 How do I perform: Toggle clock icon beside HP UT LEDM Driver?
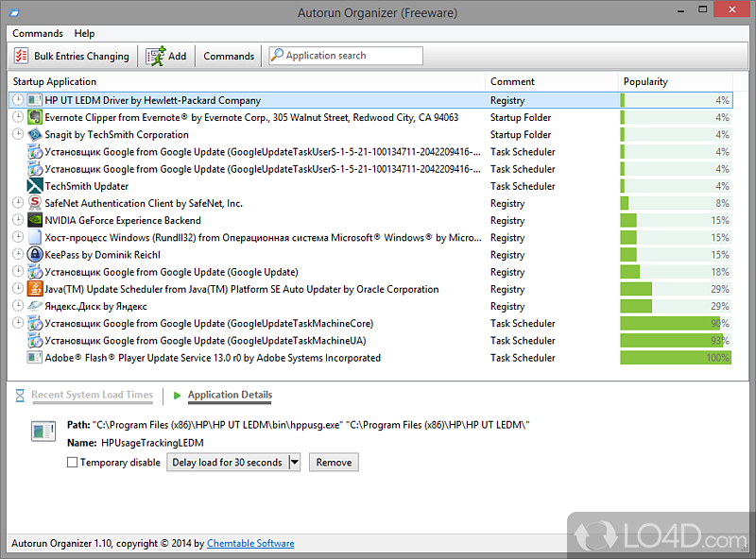[x=18, y=100]
